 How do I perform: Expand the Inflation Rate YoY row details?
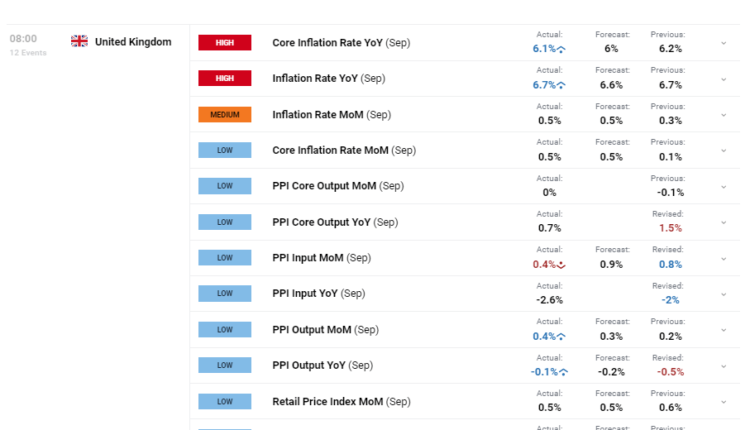click(723, 79)
